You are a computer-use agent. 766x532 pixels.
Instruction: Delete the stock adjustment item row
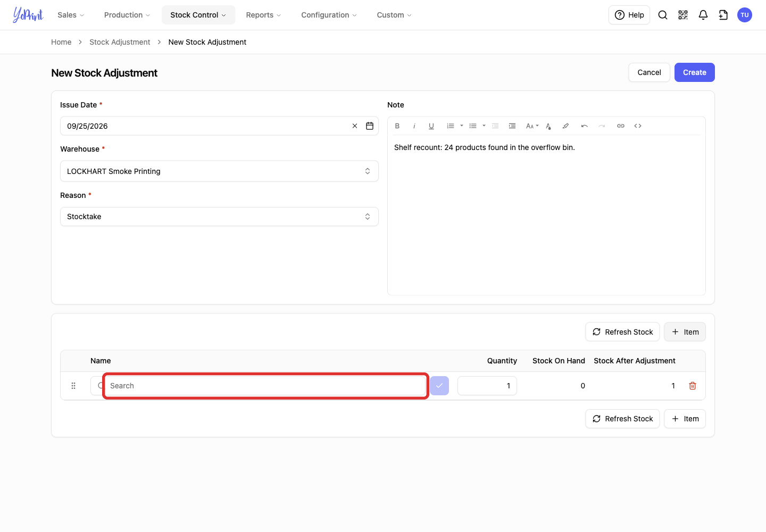[x=693, y=386]
